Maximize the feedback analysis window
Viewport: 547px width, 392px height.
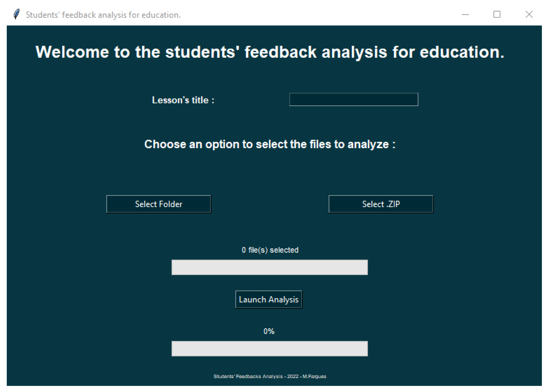(497, 15)
